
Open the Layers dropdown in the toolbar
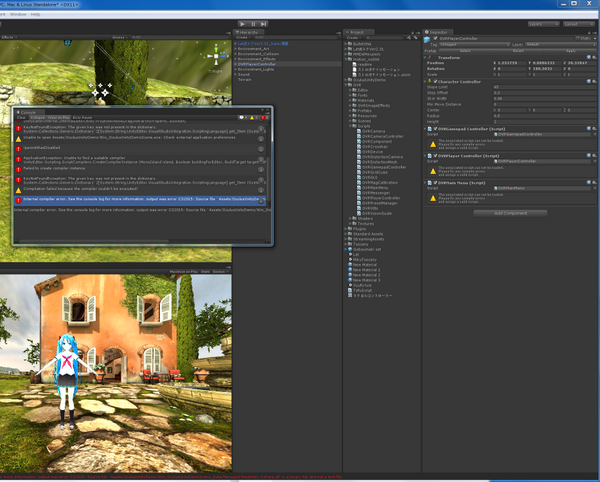tap(543, 24)
